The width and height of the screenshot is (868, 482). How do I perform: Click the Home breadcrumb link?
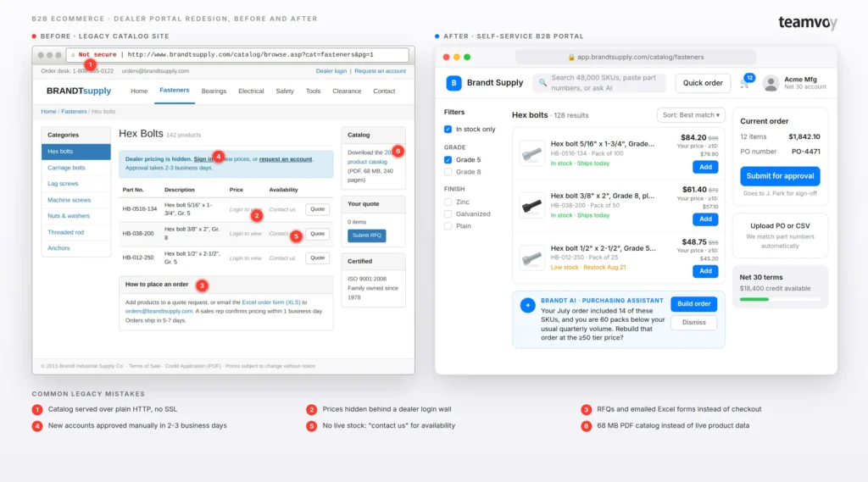click(x=48, y=112)
